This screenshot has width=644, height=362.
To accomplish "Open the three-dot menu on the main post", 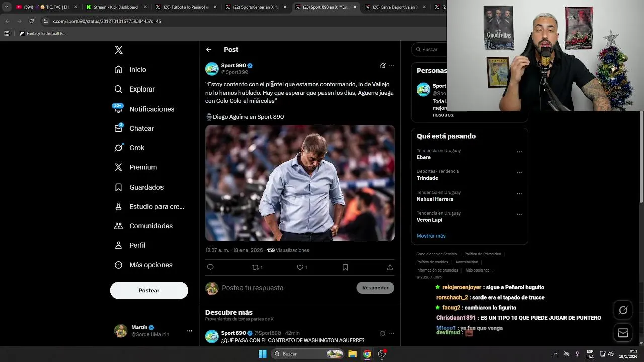I will click(392, 66).
